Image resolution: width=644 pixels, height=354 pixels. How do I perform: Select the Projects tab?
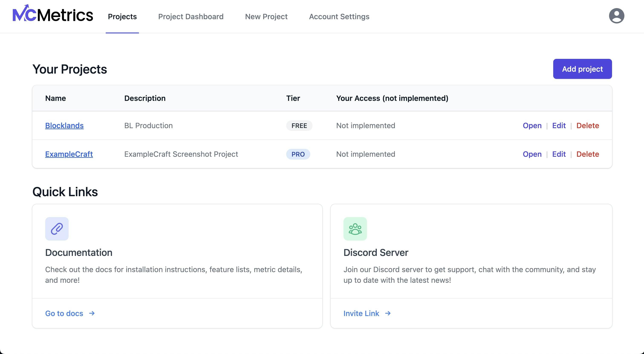coord(122,16)
